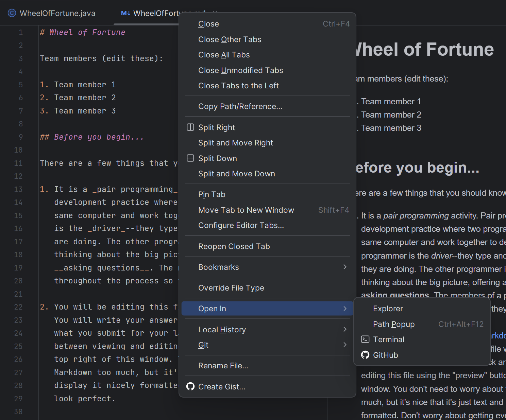Select Path Popup in the submenu
The image size is (506, 420).
(x=393, y=324)
